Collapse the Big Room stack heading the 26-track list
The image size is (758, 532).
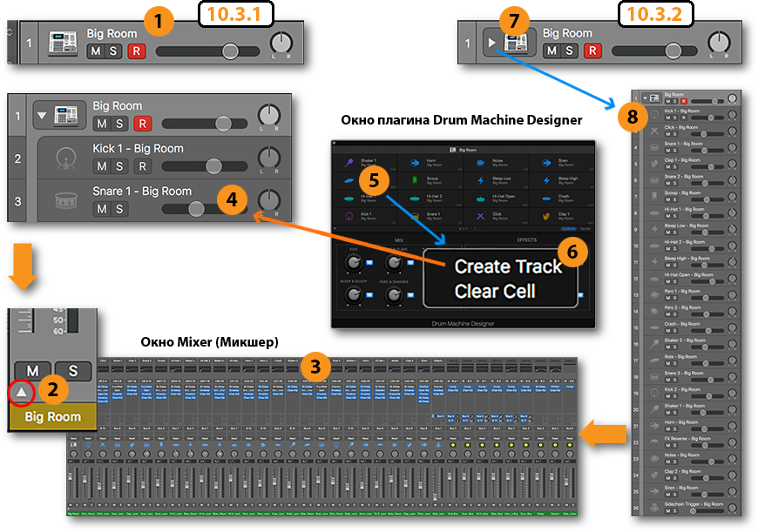pyautogui.click(x=645, y=98)
